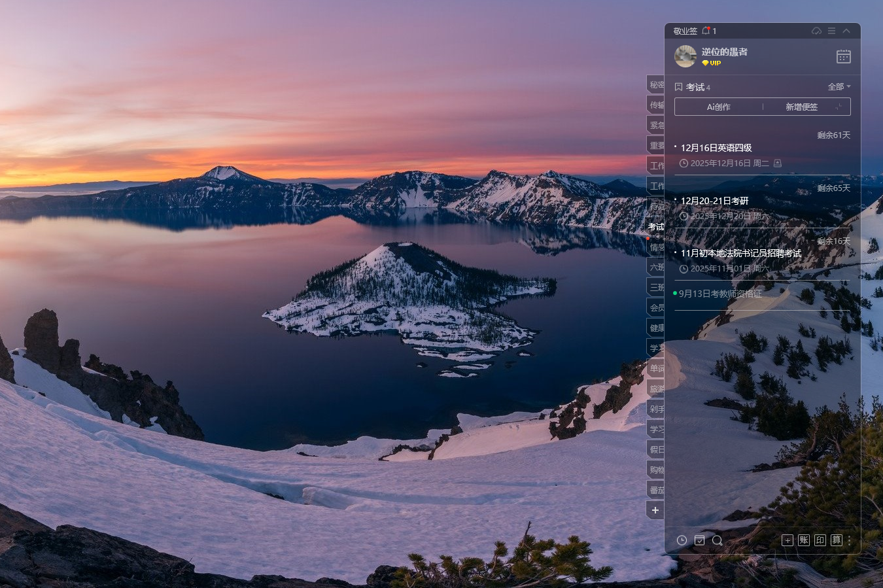Open the 算 calculator tool icon
The image size is (883, 588).
[x=836, y=540]
